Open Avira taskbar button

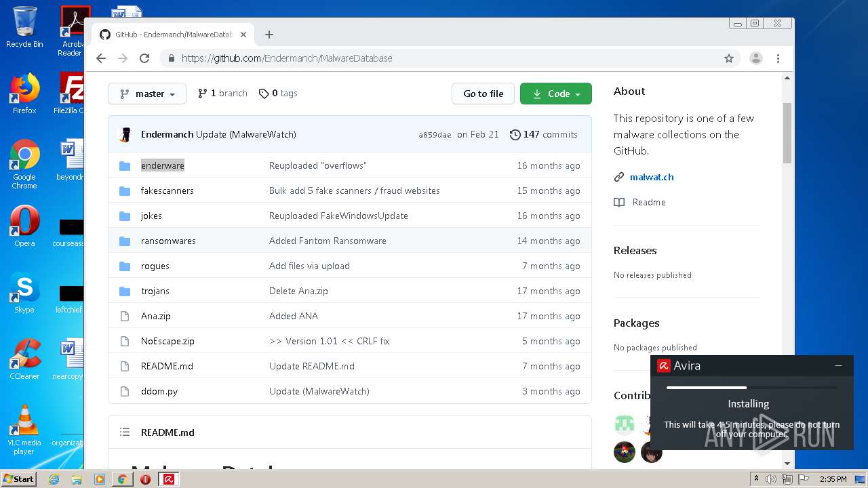coord(168,479)
